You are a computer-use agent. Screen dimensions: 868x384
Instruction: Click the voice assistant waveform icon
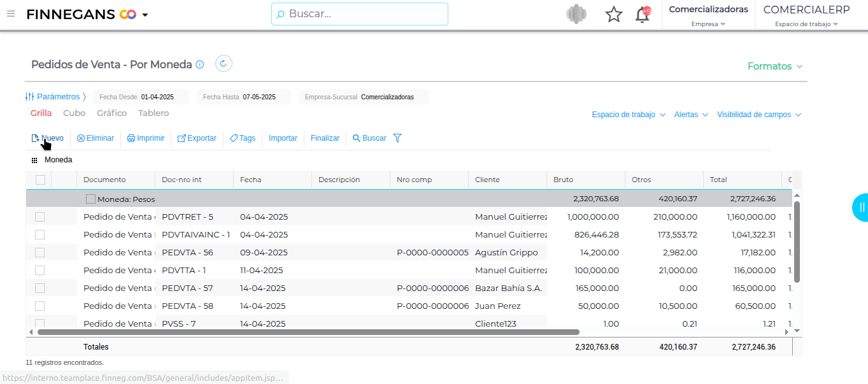tap(576, 15)
